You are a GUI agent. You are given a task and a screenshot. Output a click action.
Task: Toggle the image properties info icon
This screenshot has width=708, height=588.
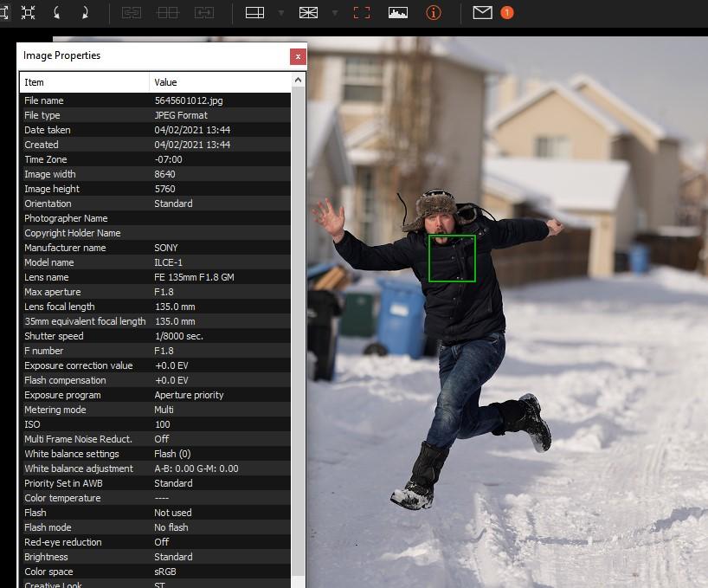434,13
